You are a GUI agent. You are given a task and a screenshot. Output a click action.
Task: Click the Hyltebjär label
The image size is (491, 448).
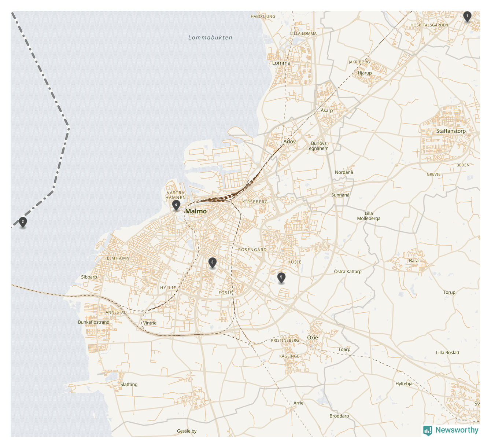click(x=405, y=384)
